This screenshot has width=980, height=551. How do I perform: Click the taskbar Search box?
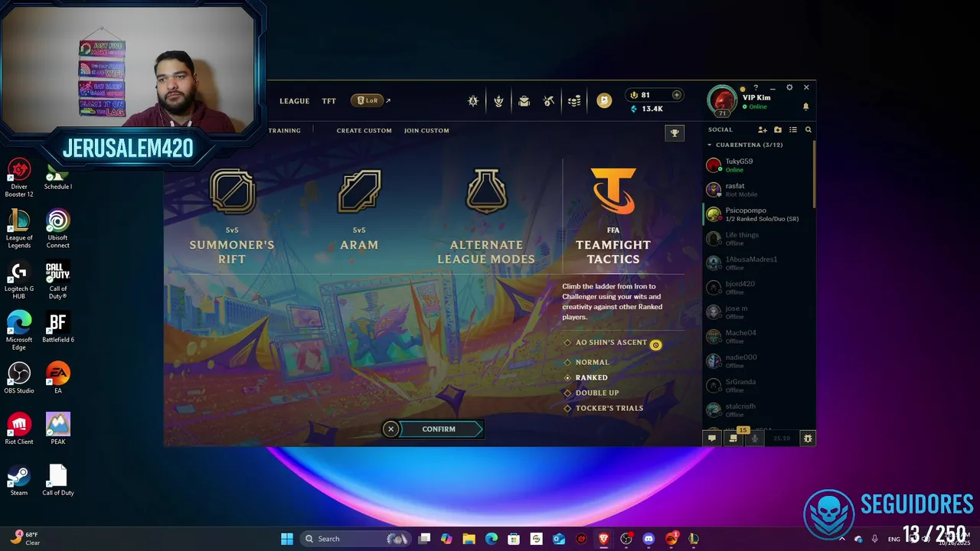356,539
